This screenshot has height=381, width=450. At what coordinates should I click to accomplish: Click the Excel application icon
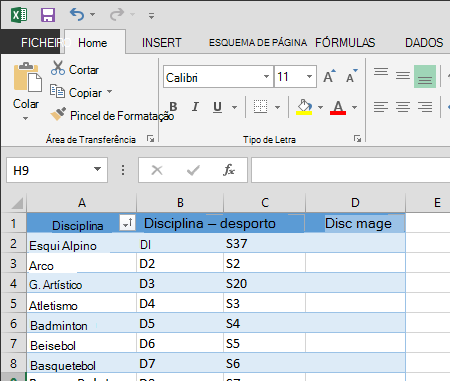[x=19, y=15]
